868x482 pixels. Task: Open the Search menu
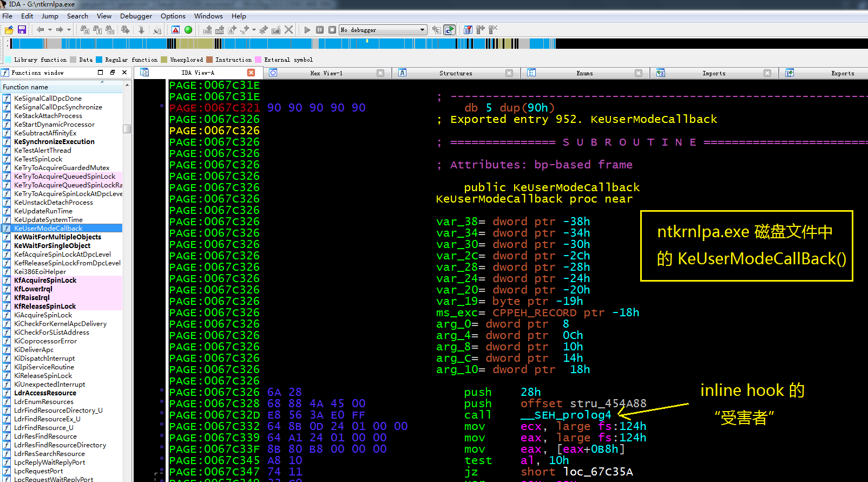77,16
